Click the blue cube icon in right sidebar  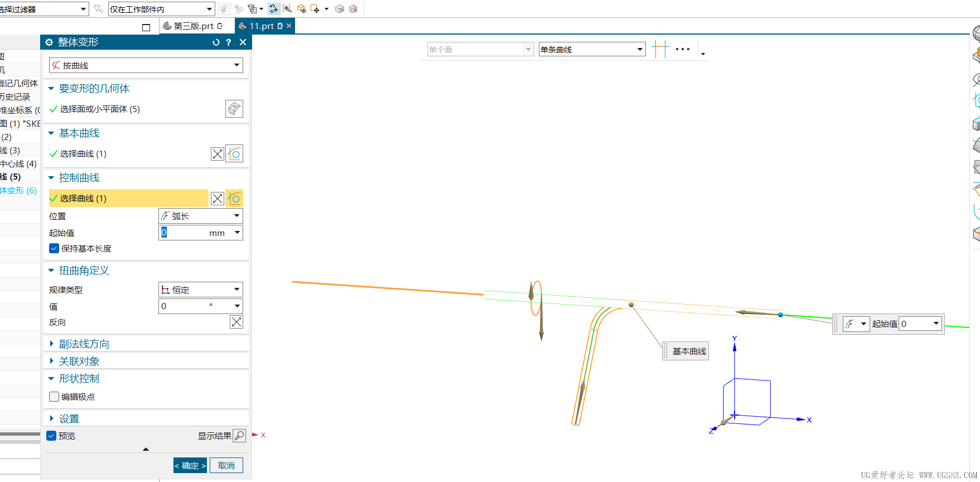click(x=976, y=123)
